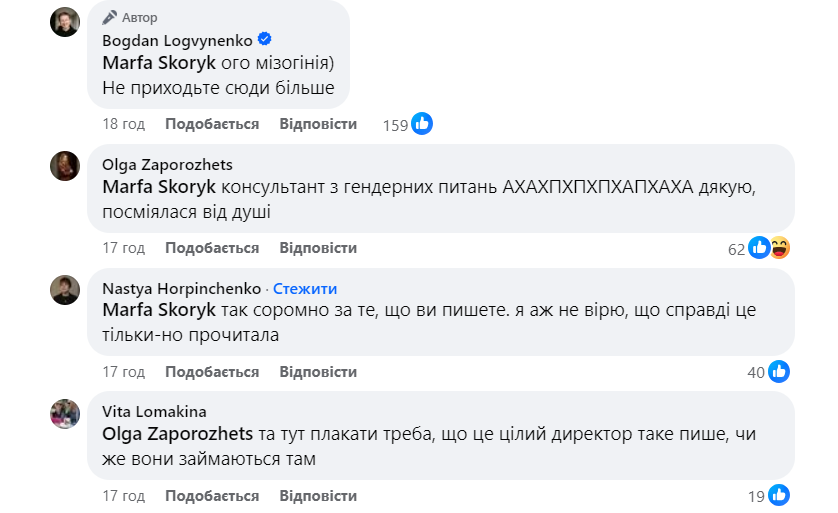
Task: Open Nastya Horpinchenko's profile avatar
Action: click(65, 289)
